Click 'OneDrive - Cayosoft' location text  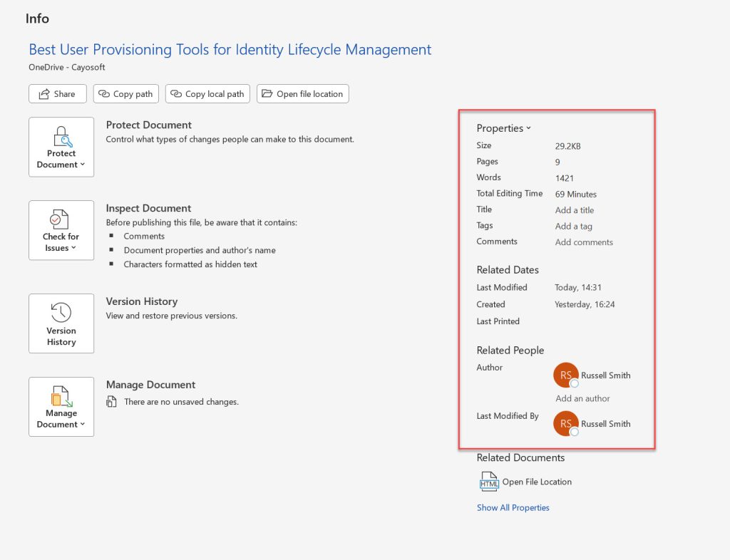(x=66, y=67)
